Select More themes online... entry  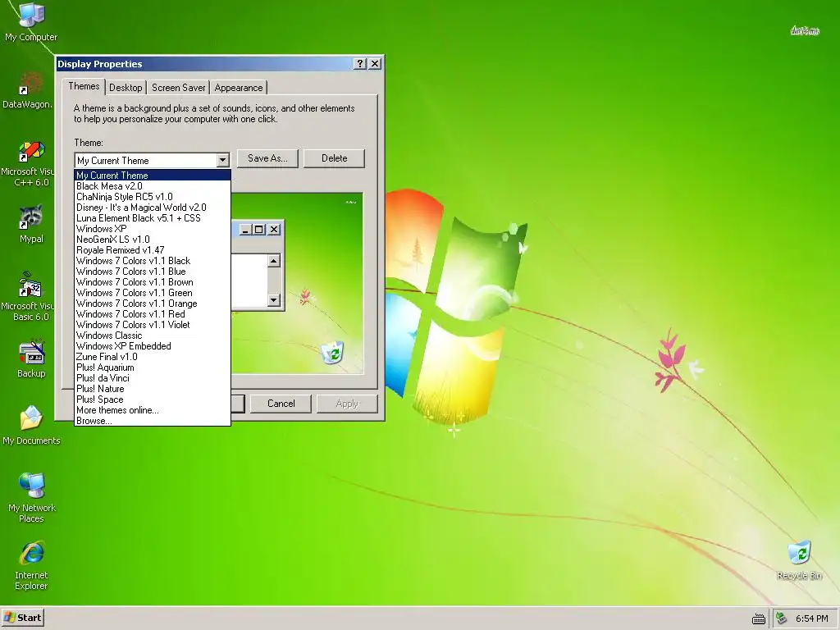153,410
